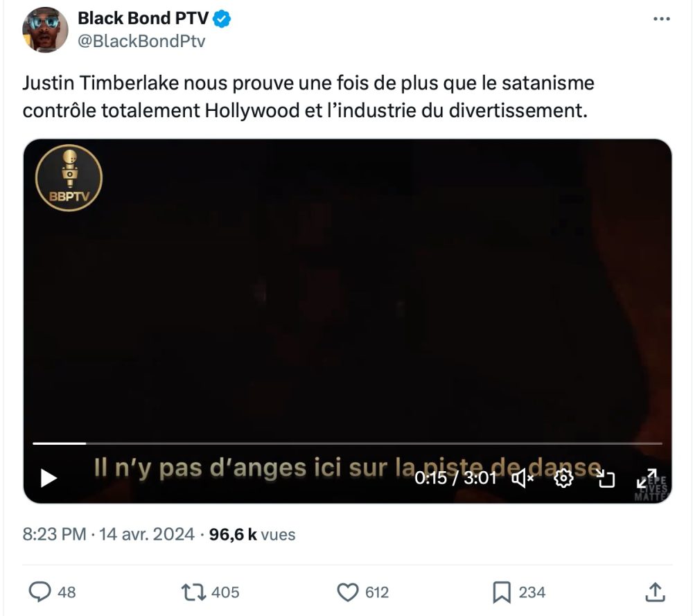693x616 pixels.
Task: Open the Black Bond PTV display name
Action: pyautogui.click(x=143, y=18)
